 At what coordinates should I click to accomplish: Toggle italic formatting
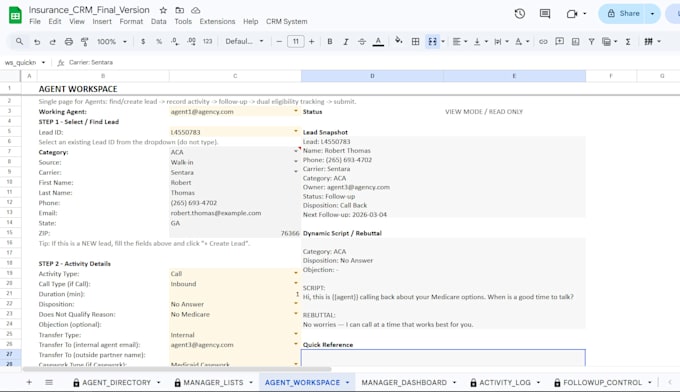346,42
